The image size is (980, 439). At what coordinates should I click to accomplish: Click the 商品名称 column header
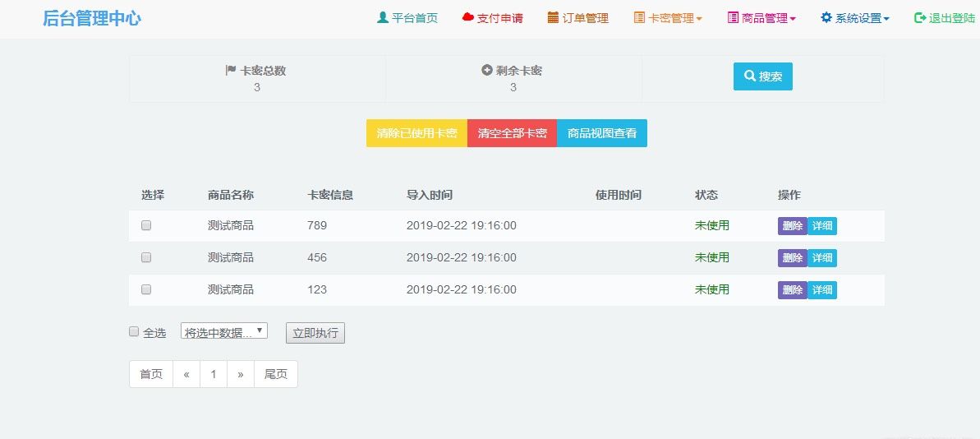click(x=231, y=195)
